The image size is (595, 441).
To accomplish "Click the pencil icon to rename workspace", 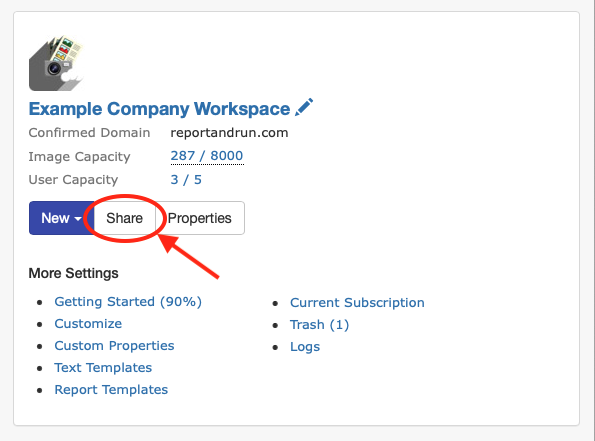I will click(304, 107).
